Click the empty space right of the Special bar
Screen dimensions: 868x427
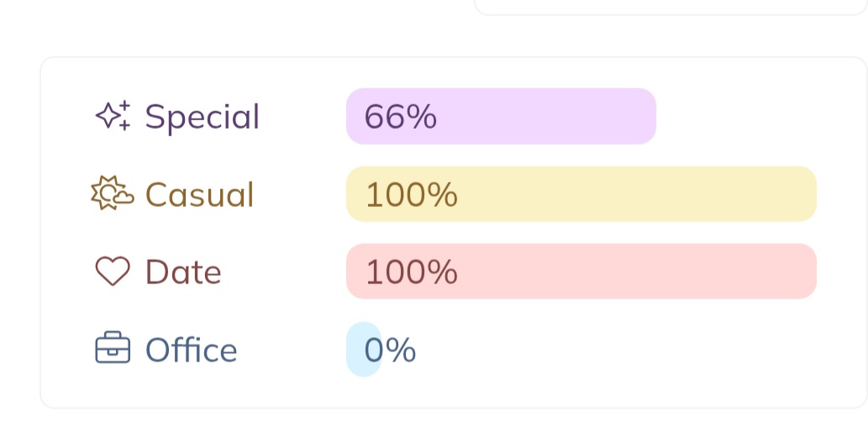tap(739, 116)
